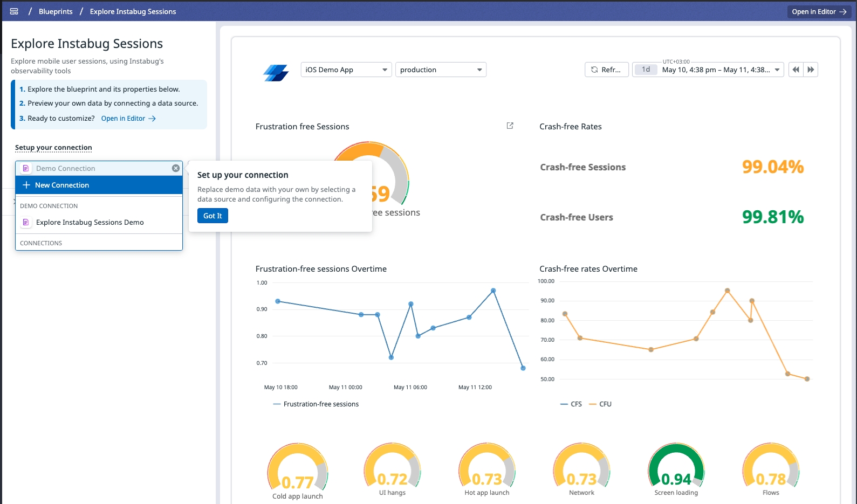Type in the Demo Connection search field
The width and height of the screenshot is (857, 504).
pyautogui.click(x=100, y=168)
